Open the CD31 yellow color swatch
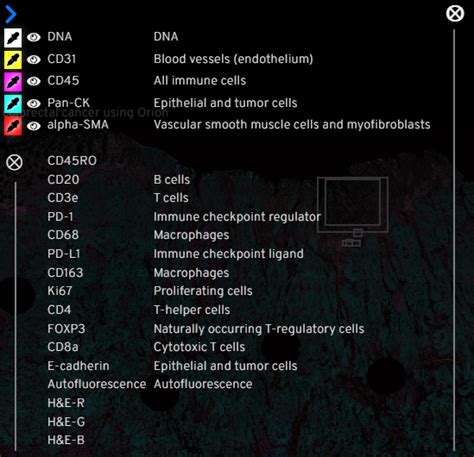 [x=13, y=60]
